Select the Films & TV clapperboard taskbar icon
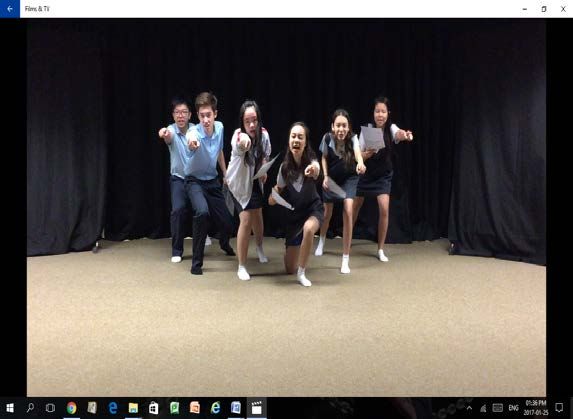573x419 pixels. point(257,408)
